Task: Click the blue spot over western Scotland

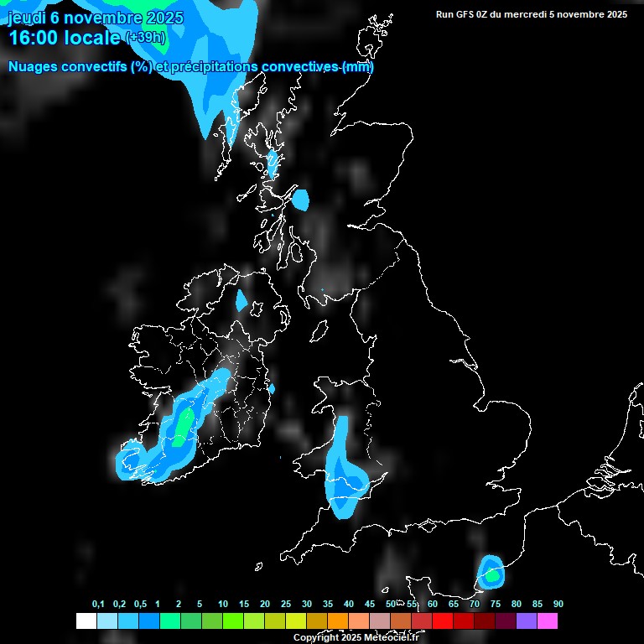Action: pos(300,200)
